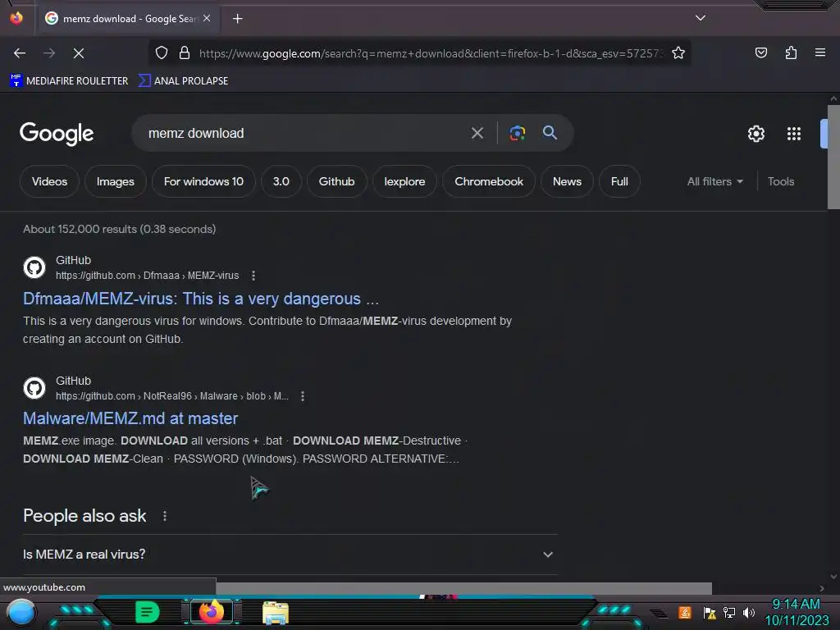Open File Explorer from taskbar

point(276,613)
